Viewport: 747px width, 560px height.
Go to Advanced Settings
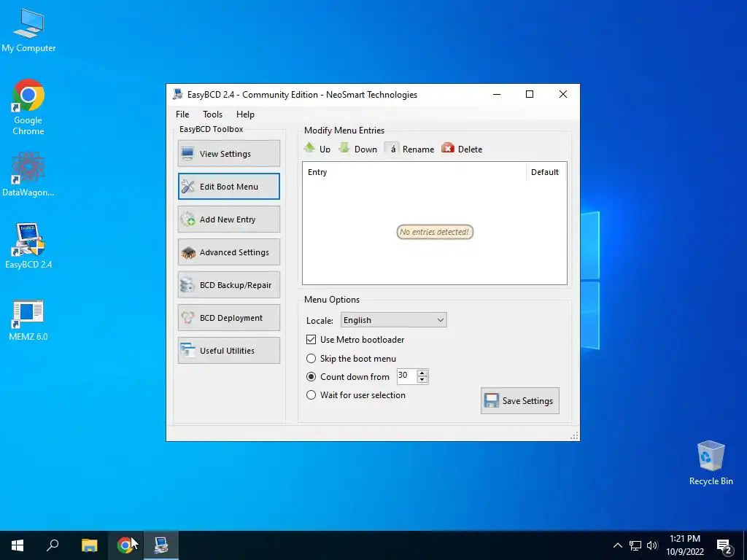click(228, 252)
